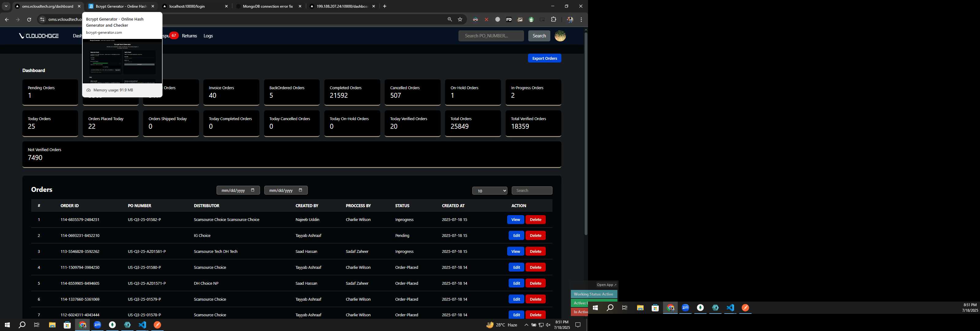Click the Not Verified Orders 7490 card

click(292, 154)
